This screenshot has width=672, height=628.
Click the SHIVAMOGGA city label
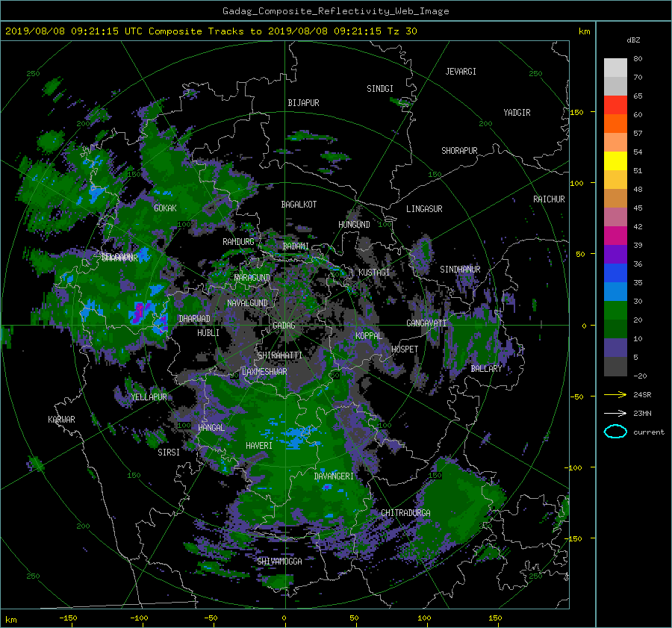pos(279,562)
